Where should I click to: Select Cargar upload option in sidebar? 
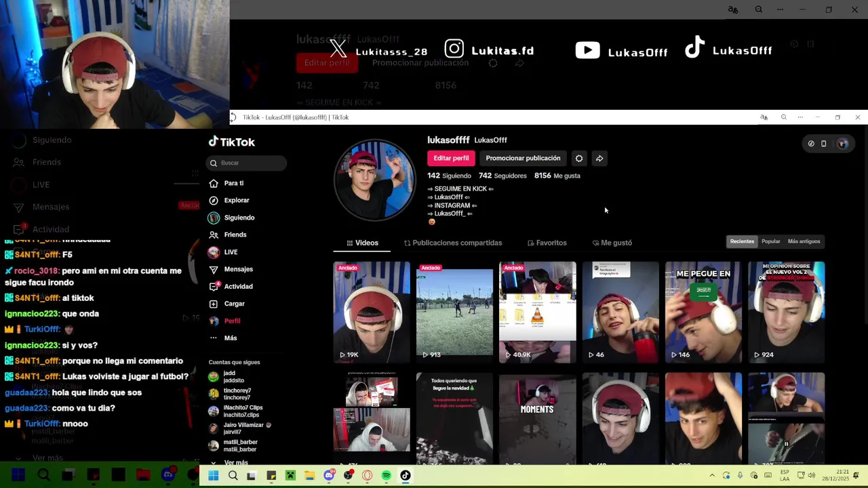[227, 304]
